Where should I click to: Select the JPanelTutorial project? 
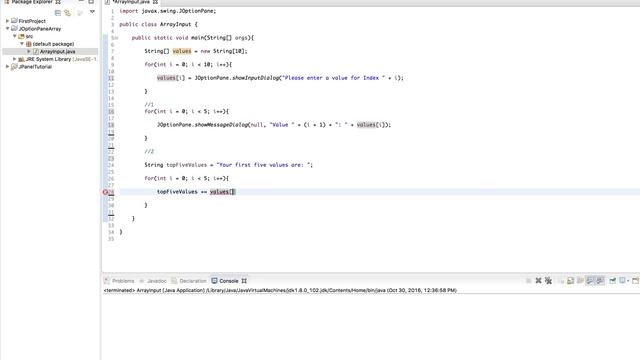coord(35,67)
